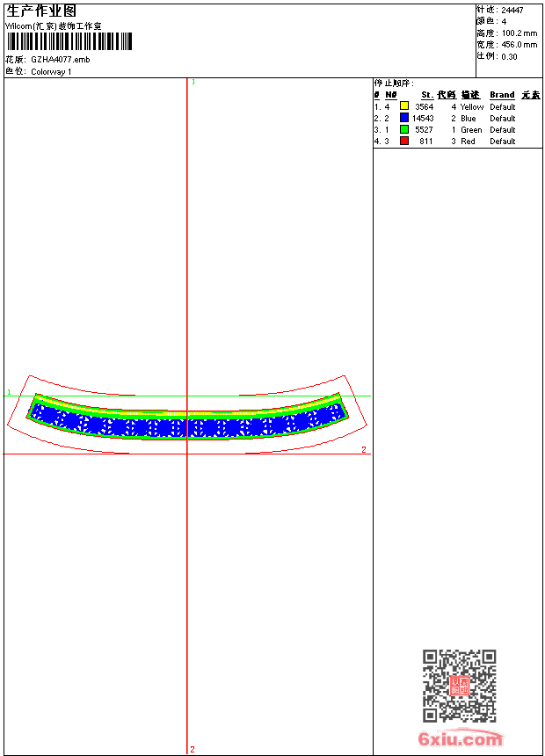Click 'Default' brand in the Red row

click(x=503, y=142)
